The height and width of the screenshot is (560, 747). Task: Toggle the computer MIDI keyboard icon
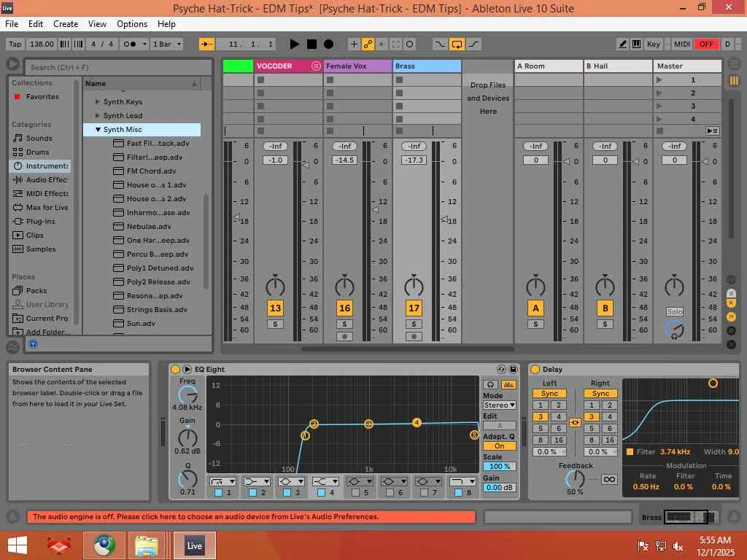coord(636,44)
